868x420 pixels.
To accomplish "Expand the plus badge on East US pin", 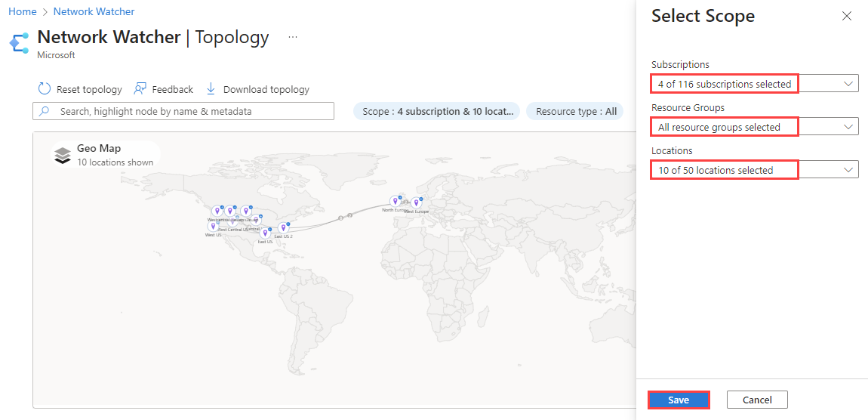I will 269,229.
